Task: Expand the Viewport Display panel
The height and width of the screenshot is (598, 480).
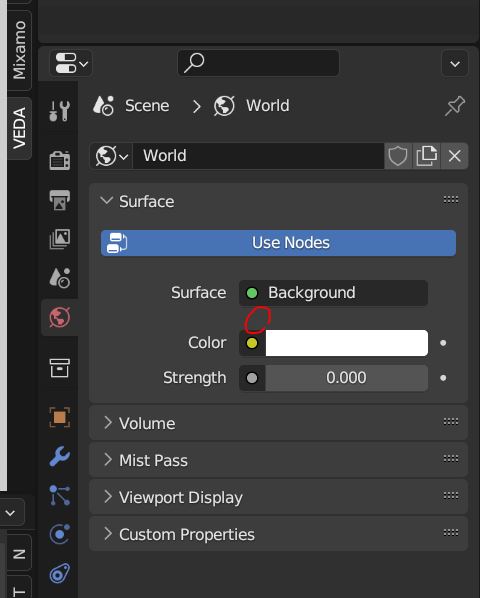Action: click(x=108, y=497)
